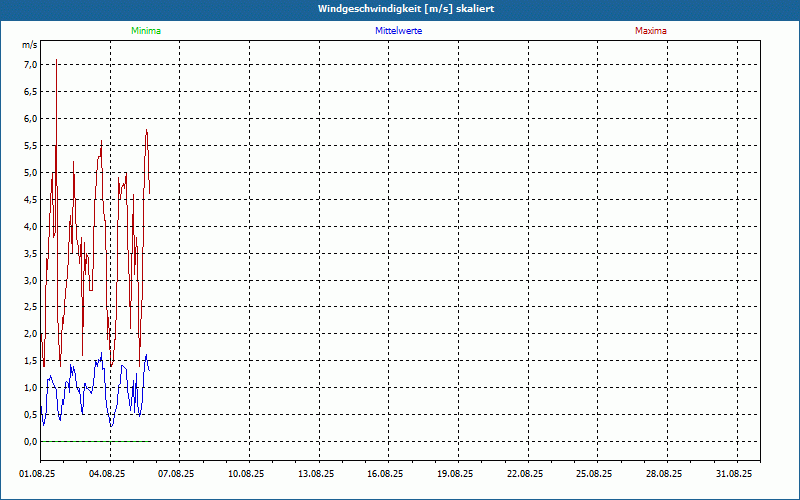Click the 04.08.25 date label
This screenshot has width=800, height=500.
(x=107, y=474)
